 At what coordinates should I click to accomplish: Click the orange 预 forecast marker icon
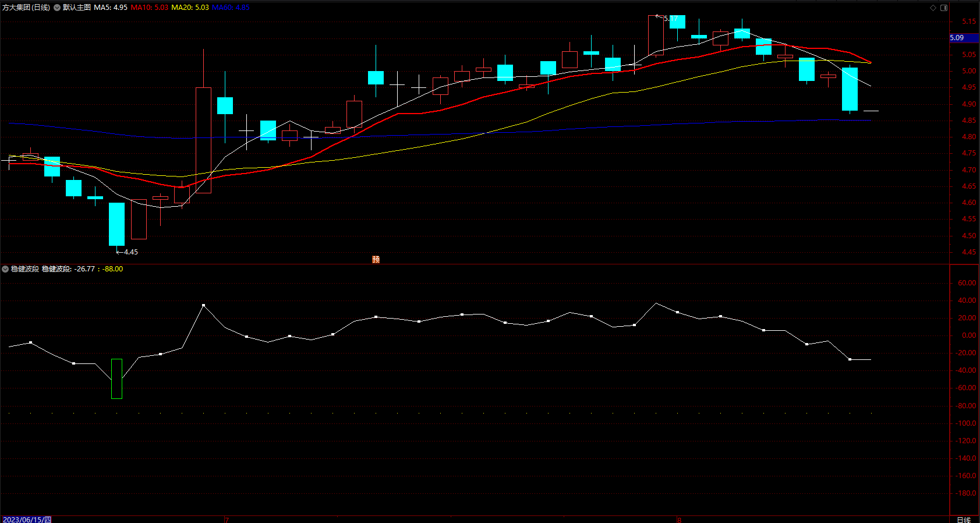tap(376, 259)
